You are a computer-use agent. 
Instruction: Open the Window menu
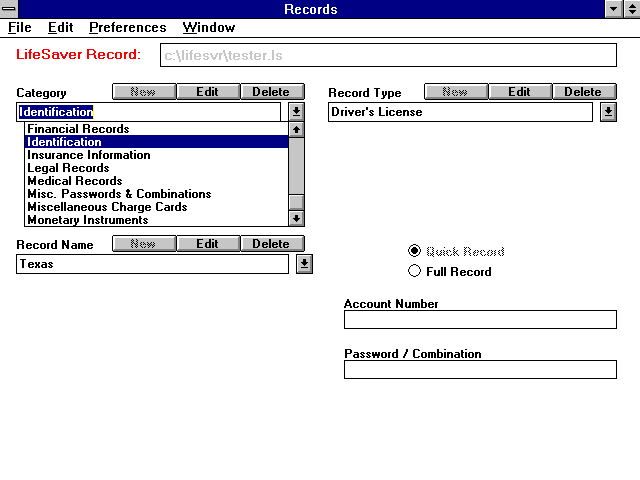[x=209, y=28]
